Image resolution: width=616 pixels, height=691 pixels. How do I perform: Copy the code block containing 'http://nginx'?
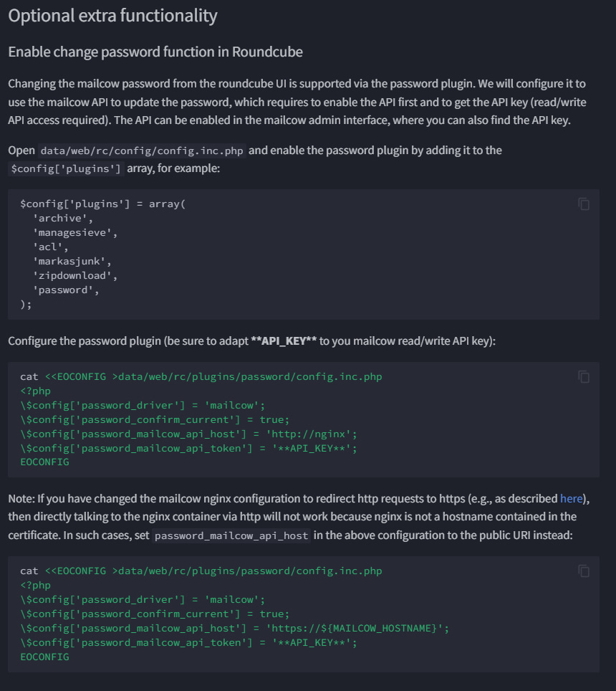coord(584,376)
